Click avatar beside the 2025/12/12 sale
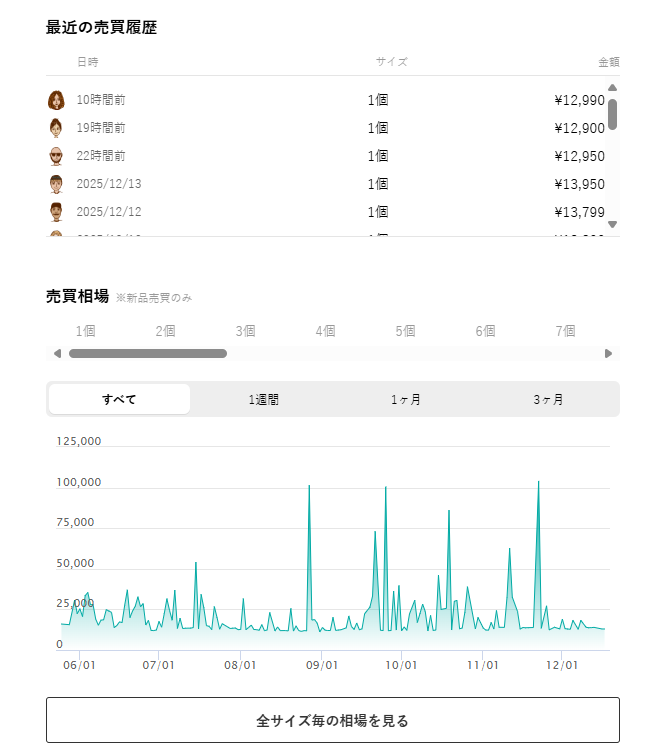Screen dimensions: 665x755 pyautogui.click(x=56, y=212)
